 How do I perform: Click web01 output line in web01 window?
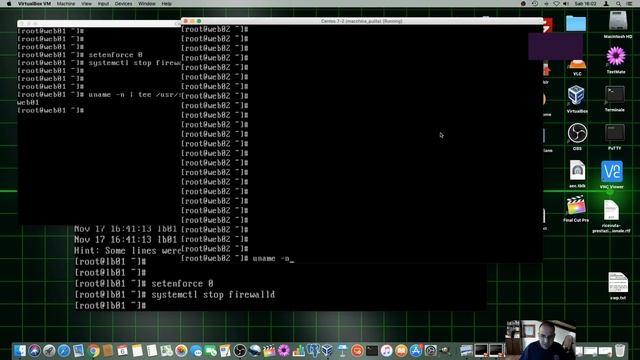pos(28,102)
